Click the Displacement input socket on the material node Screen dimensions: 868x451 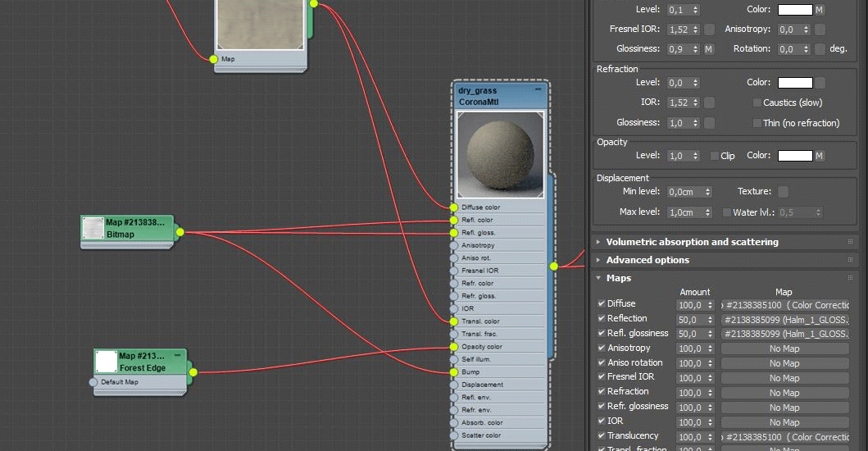coord(453,385)
